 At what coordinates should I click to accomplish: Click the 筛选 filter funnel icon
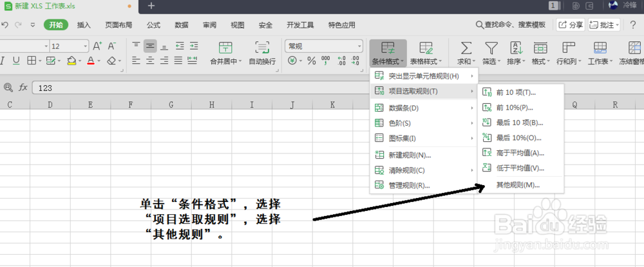coord(491,48)
